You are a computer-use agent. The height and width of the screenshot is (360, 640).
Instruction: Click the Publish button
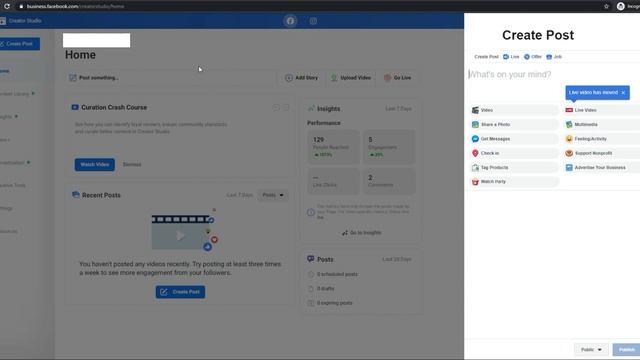pyautogui.click(x=627, y=350)
